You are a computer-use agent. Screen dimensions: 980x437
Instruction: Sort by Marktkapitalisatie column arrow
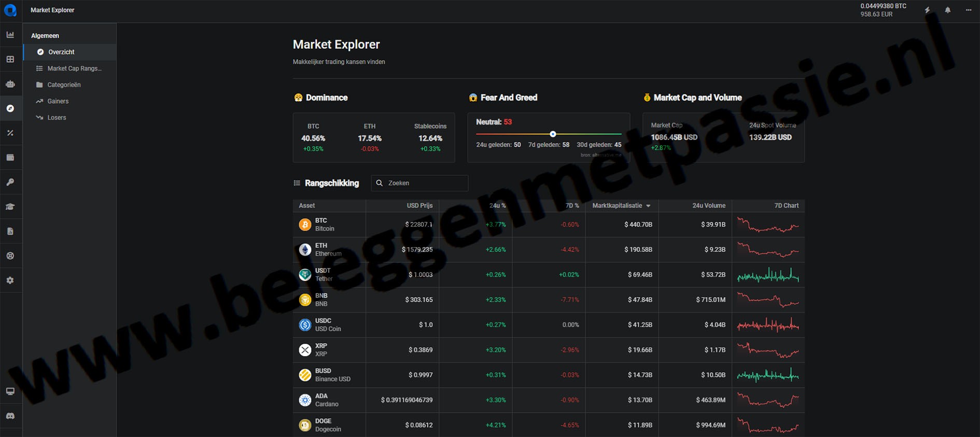648,206
